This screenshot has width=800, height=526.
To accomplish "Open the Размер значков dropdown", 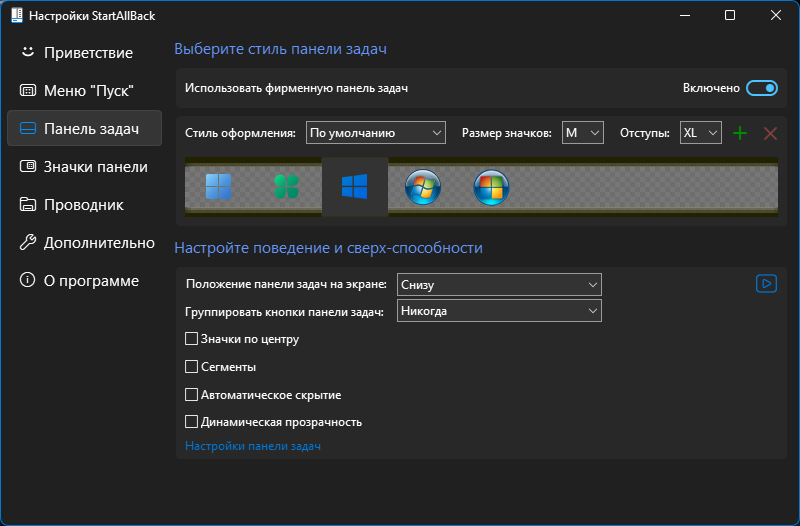I will [583, 133].
